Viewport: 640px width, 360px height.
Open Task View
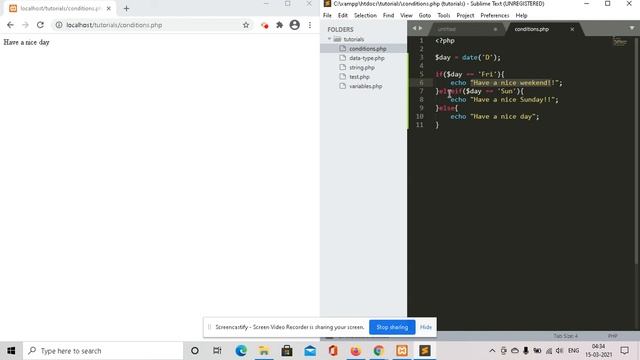pyautogui.click(x=217, y=351)
